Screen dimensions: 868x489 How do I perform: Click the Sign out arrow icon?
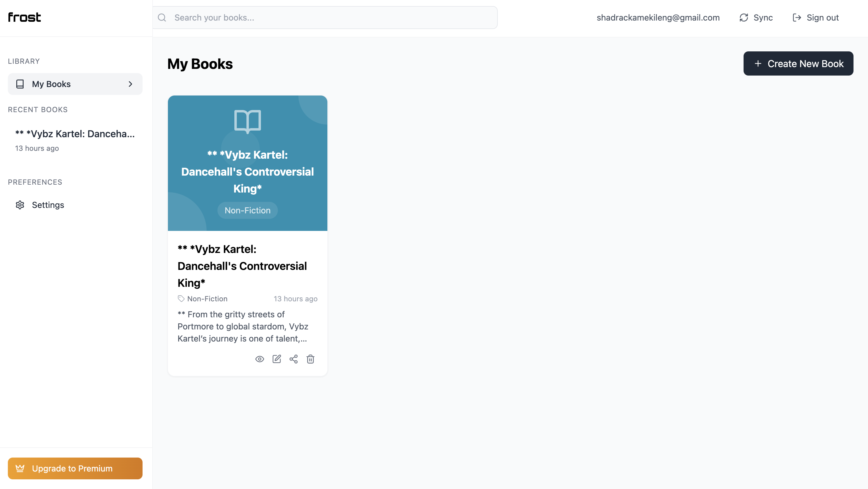(x=796, y=18)
